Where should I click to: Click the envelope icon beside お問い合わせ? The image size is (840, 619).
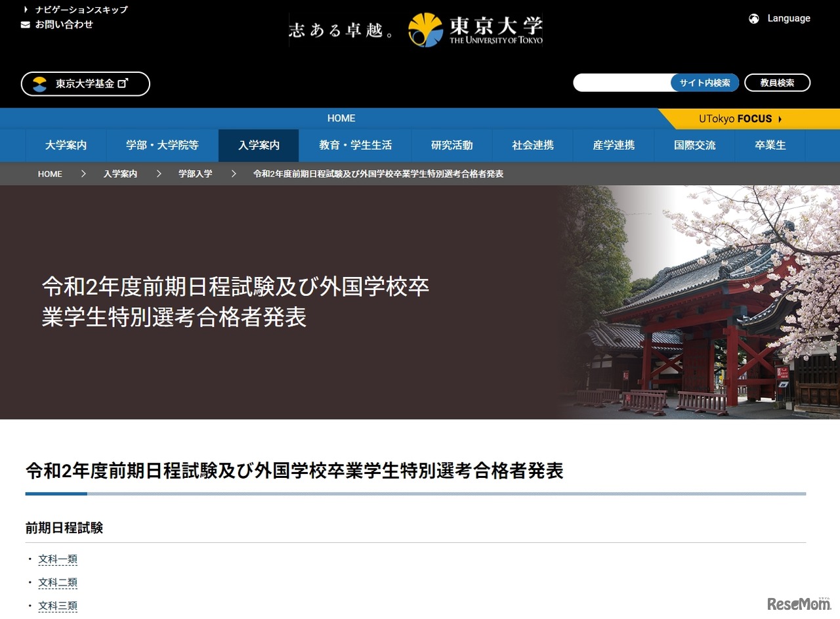(x=24, y=24)
